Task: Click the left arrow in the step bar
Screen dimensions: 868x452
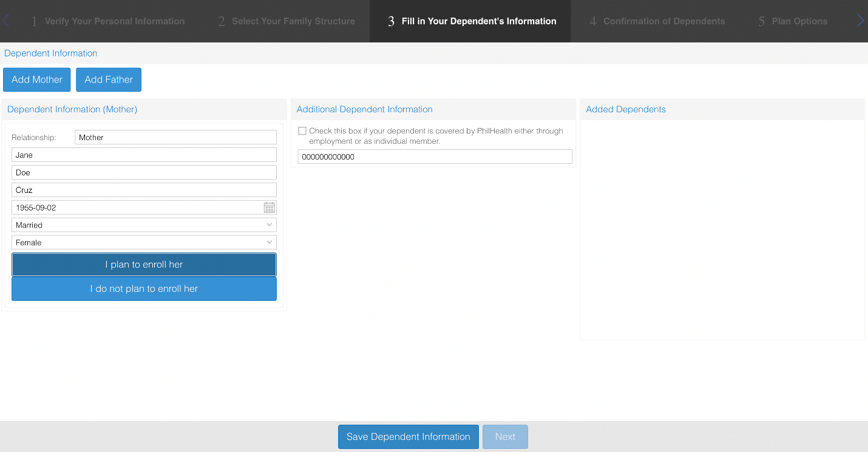Action: click(5, 21)
